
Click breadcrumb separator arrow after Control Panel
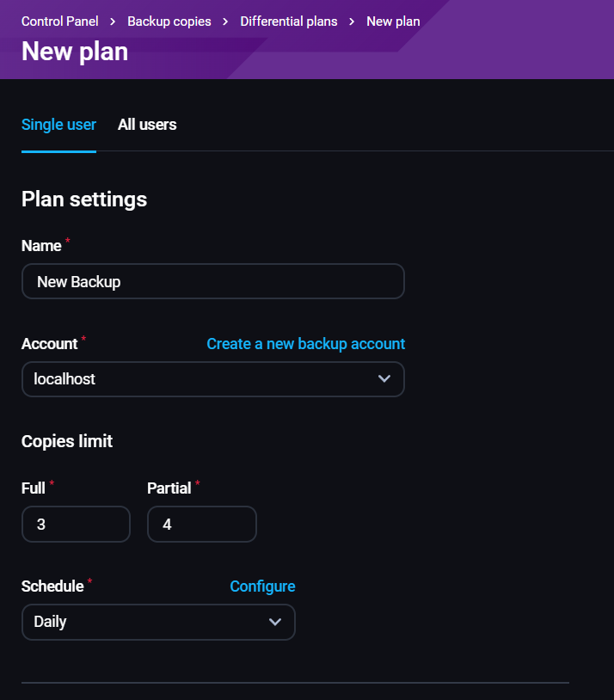point(113,21)
